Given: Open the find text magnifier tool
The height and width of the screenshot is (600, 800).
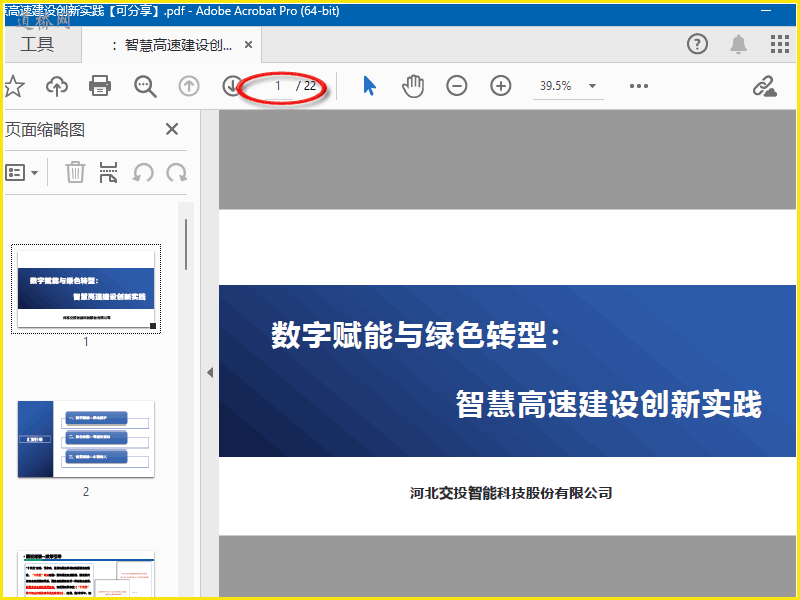Looking at the screenshot, I should pos(145,86).
